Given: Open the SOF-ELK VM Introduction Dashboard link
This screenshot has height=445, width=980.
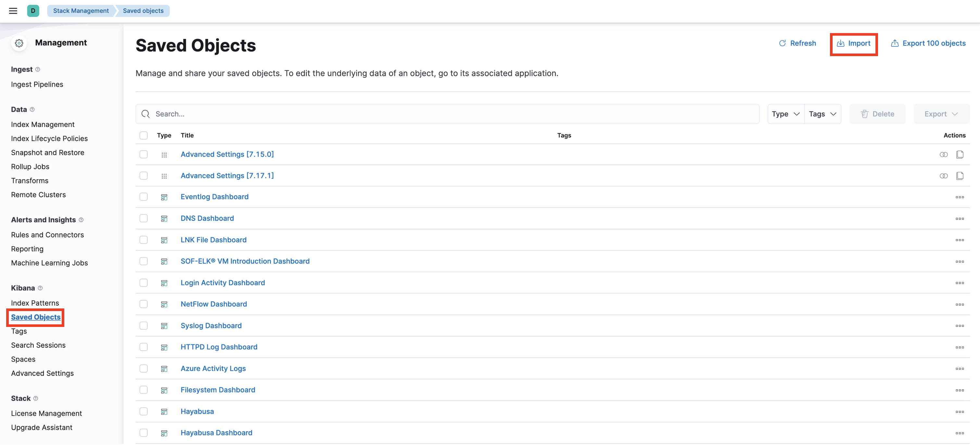Looking at the screenshot, I should pyautogui.click(x=245, y=261).
